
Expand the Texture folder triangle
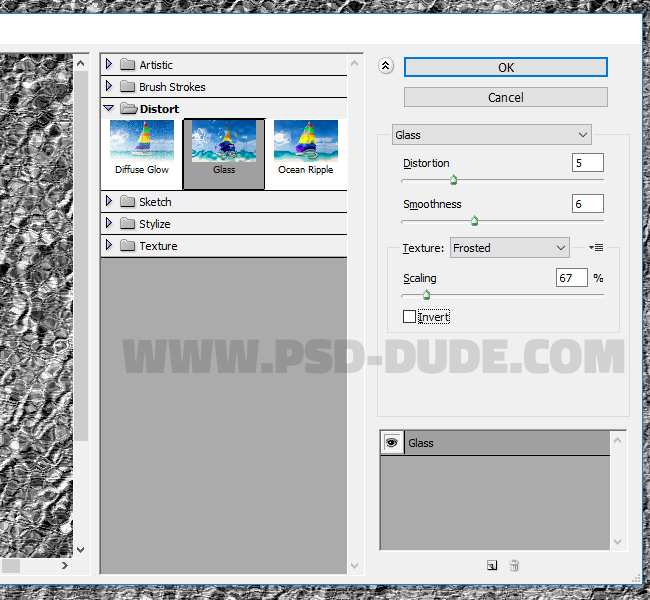click(109, 245)
